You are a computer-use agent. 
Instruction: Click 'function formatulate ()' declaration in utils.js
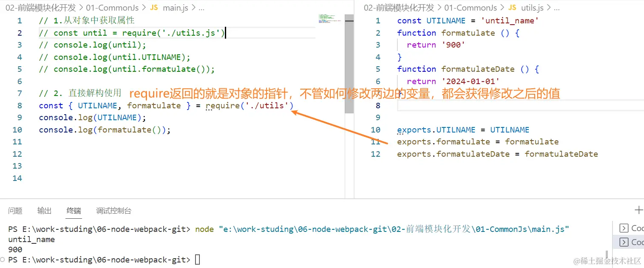[458, 33]
